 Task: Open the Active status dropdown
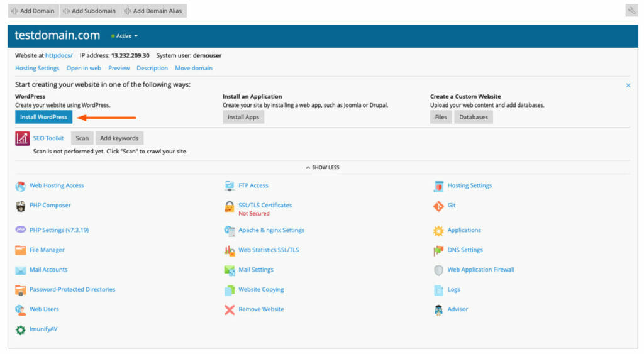tap(124, 36)
